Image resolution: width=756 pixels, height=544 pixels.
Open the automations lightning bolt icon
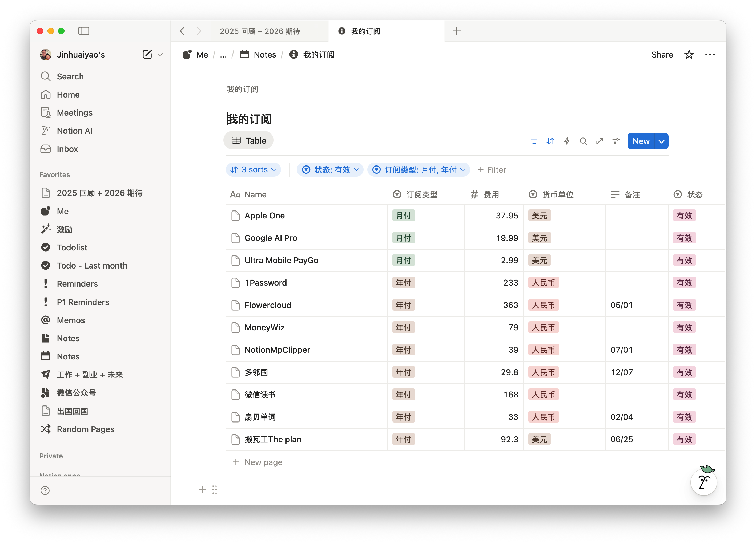point(567,141)
